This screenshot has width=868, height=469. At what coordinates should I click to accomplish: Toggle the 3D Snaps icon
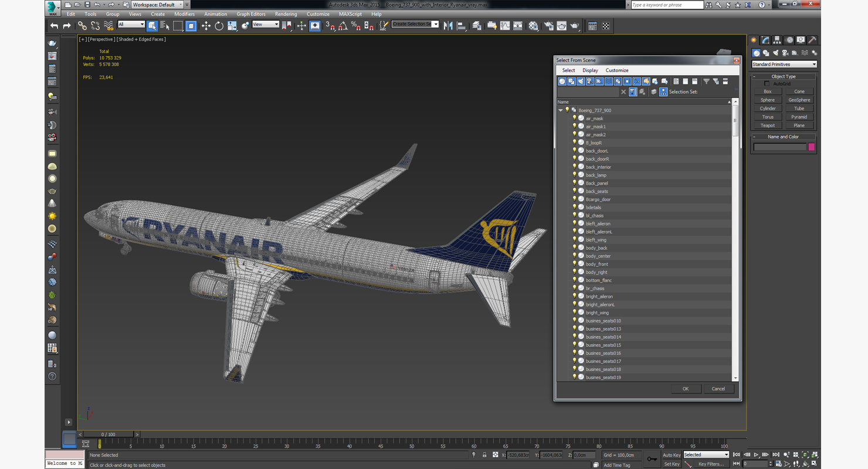coord(330,26)
